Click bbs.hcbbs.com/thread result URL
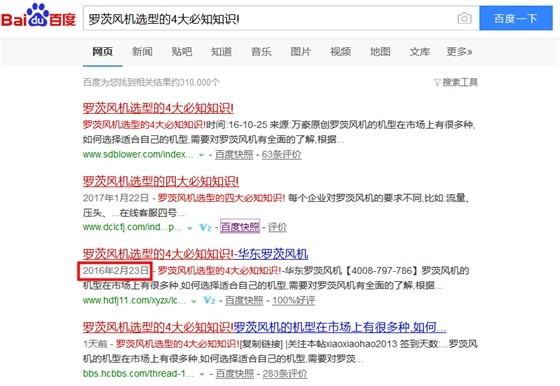This screenshot has width=560, height=386. pos(138,374)
